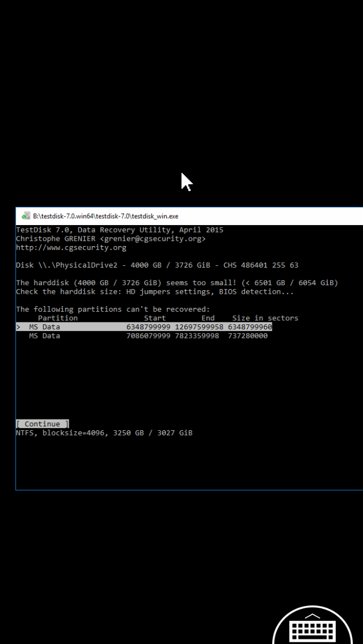The width and height of the screenshot is (363, 644).
Task: Click the 'End' column header
Action: [x=208, y=318]
